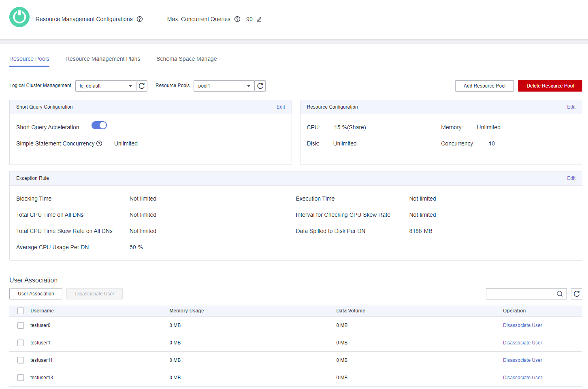Image resolution: width=588 pixels, height=389 pixels.
Task: Open the lc_default logical cluster dropdown
Action: click(106, 86)
